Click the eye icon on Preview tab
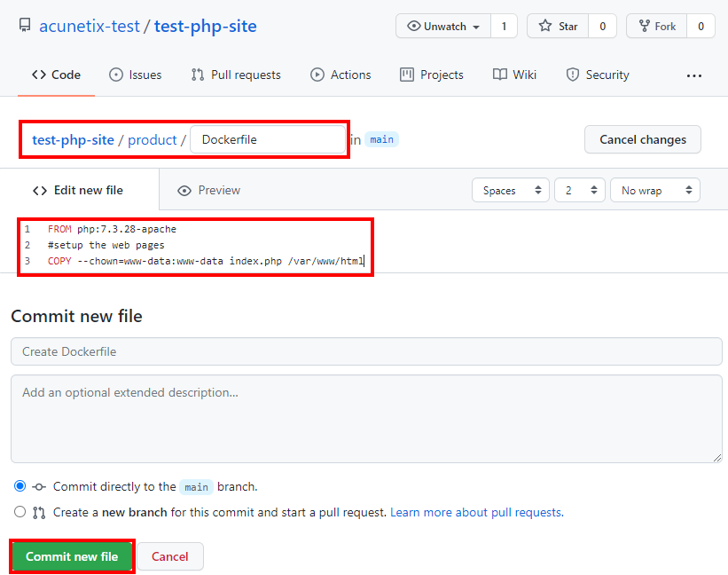728x575 pixels. [184, 191]
